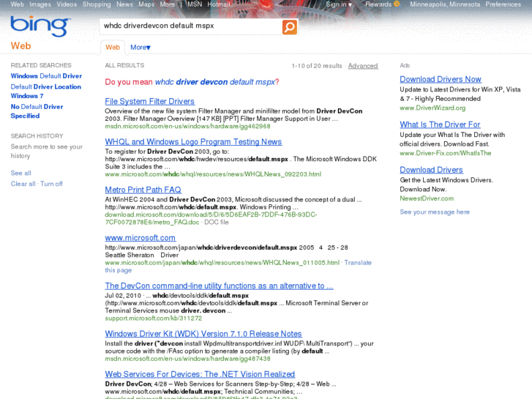Expand the More dropdown tab

[141, 48]
